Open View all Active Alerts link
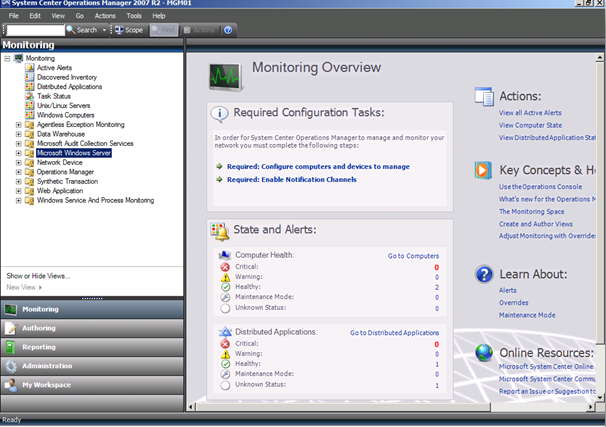Screen dimensions: 606x427 pyautogui.click(x=530, y=113)
